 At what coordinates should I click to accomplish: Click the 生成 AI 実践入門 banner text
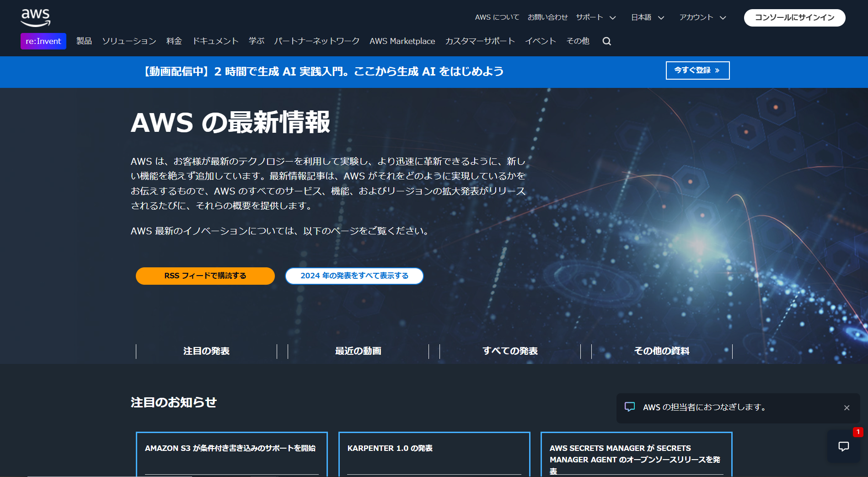coord(323,71)
